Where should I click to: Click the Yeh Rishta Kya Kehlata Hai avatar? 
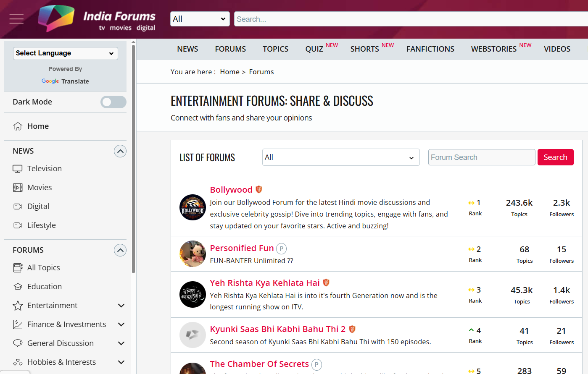(x=192, y=294)
